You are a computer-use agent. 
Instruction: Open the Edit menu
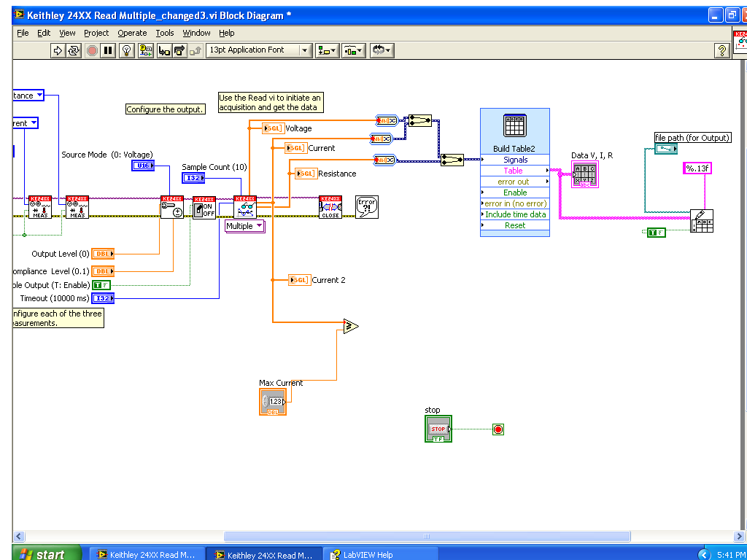click(x=44, y=33)
